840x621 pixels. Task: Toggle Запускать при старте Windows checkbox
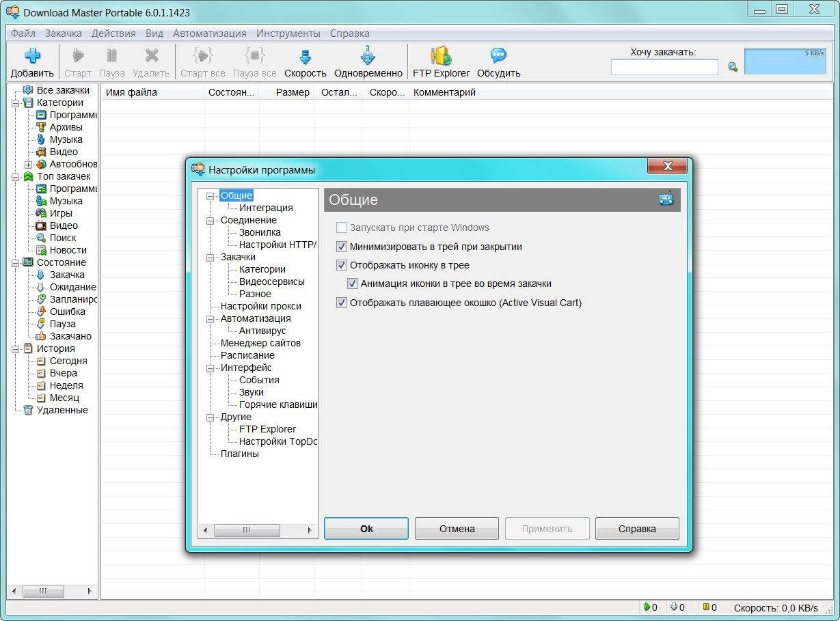[342, 227]
